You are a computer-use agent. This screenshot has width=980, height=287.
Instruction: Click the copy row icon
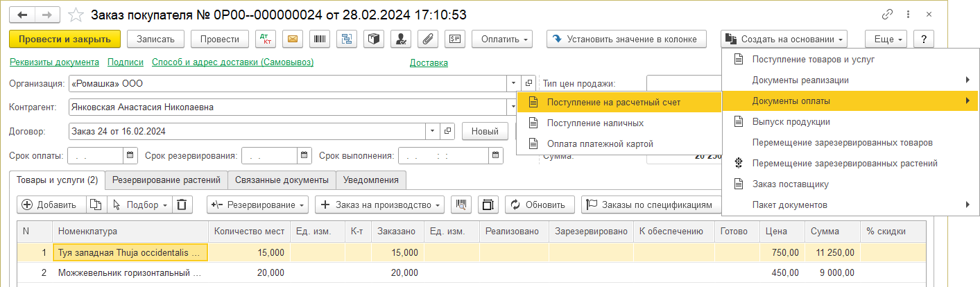(x=96, y=205)
